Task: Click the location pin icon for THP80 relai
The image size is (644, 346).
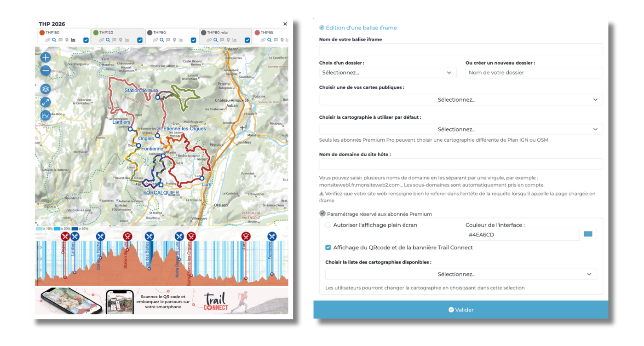Action: pyautogui.click(x=228, y=40)
